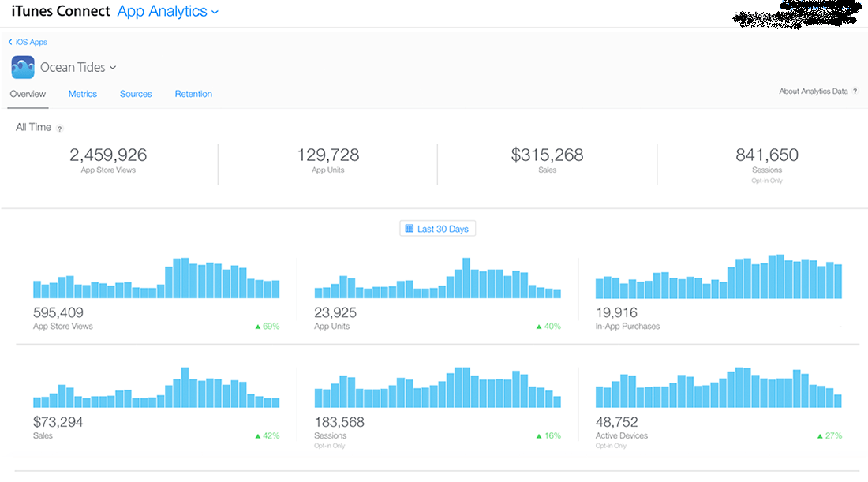Open the Ocean Tides app selector chevron
This screenshot has height=482, width=868.
point(113,68)
